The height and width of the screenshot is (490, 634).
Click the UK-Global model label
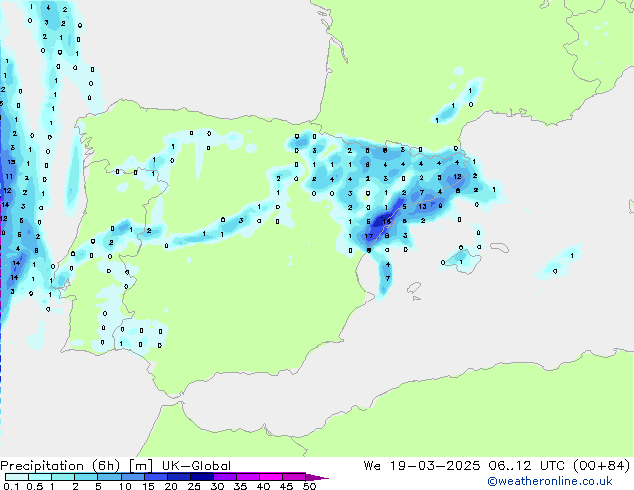[x=196, y=466]
